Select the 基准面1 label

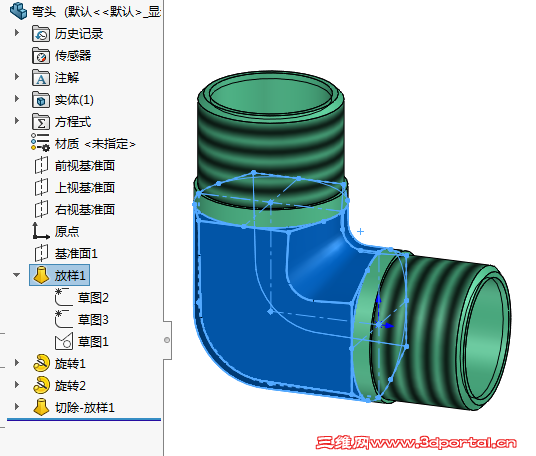(x=76, y=253)
